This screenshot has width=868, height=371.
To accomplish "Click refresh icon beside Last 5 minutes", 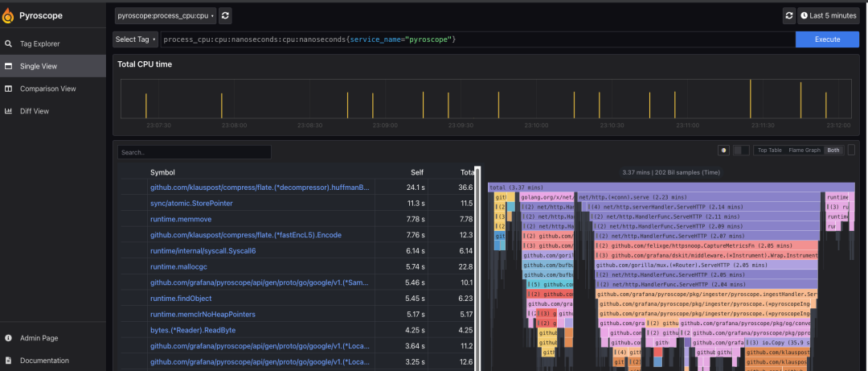I will (789, 15).
